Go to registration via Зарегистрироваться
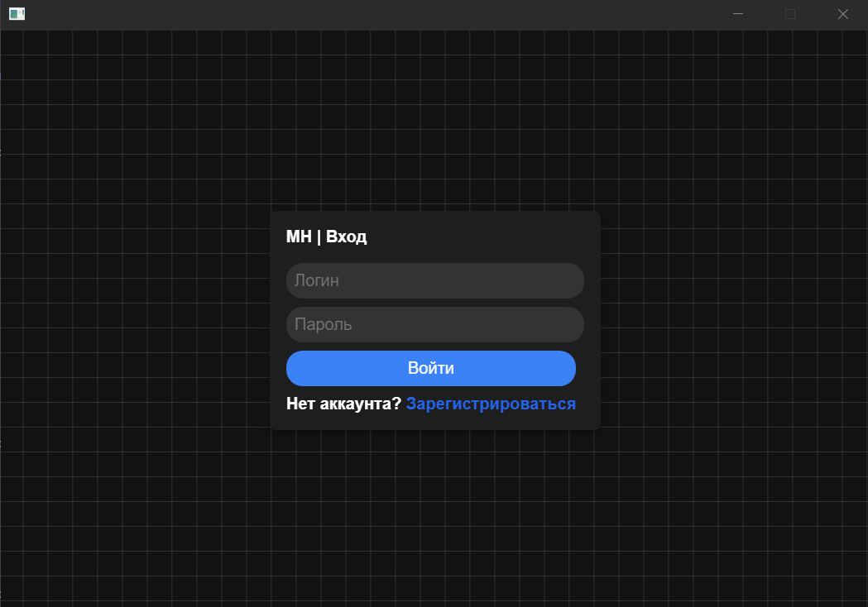Viewport: 868px width, 607px height. [491, 404]
